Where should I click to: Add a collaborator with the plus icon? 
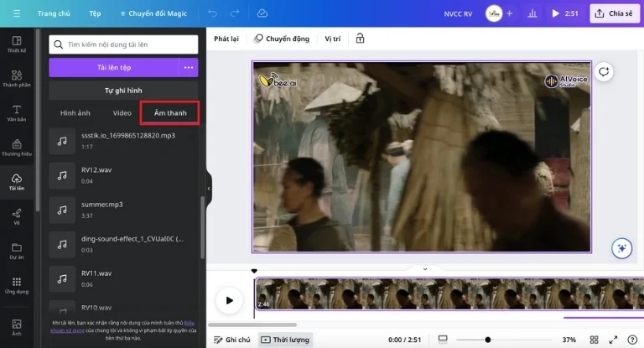click(x=509, y=13)
